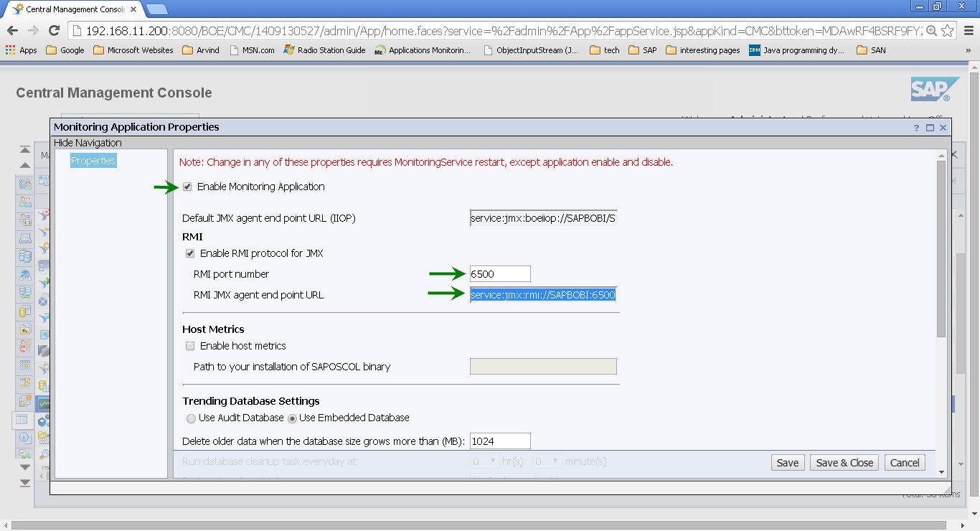Open the Chrome hamburger menu
The height and width of the screenshot is (531, 980).
click(x=968, y=31)
